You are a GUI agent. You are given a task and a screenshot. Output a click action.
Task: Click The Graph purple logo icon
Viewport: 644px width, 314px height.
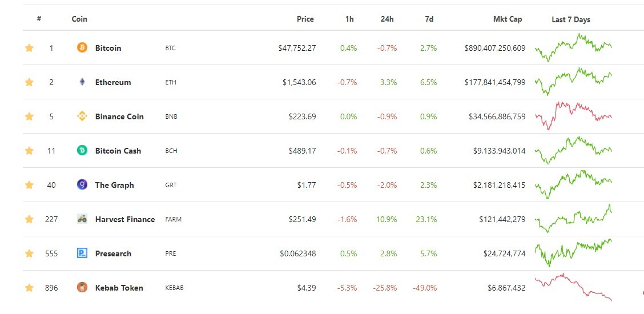click(x=82, y=185)
